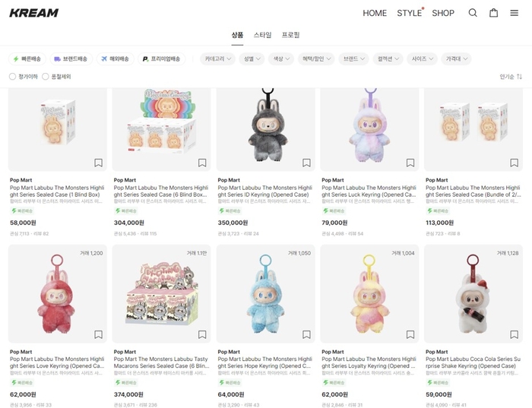This screenshot has width=532, height=408.
Task: Bookmark the Coca Cola keyring product
Action: point(515,335)
